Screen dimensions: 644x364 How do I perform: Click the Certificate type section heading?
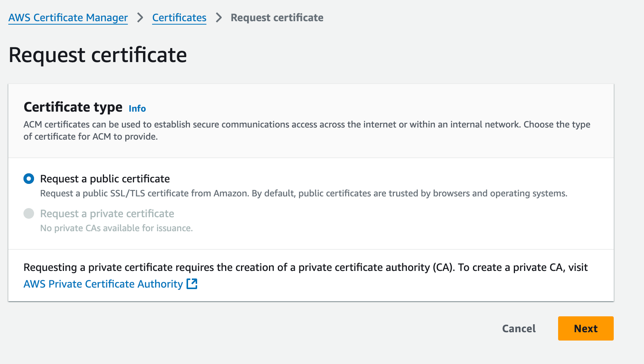(73, 107)
